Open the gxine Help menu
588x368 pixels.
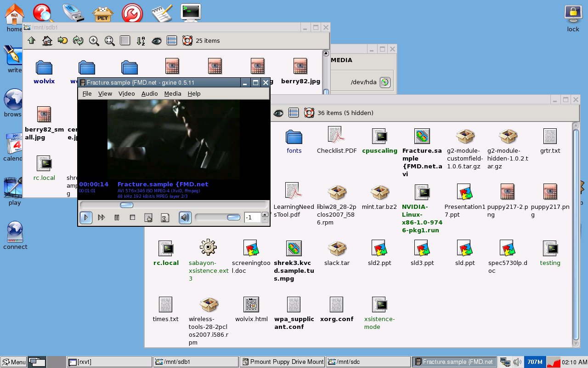pyautogui.click(x=194, y=93)
